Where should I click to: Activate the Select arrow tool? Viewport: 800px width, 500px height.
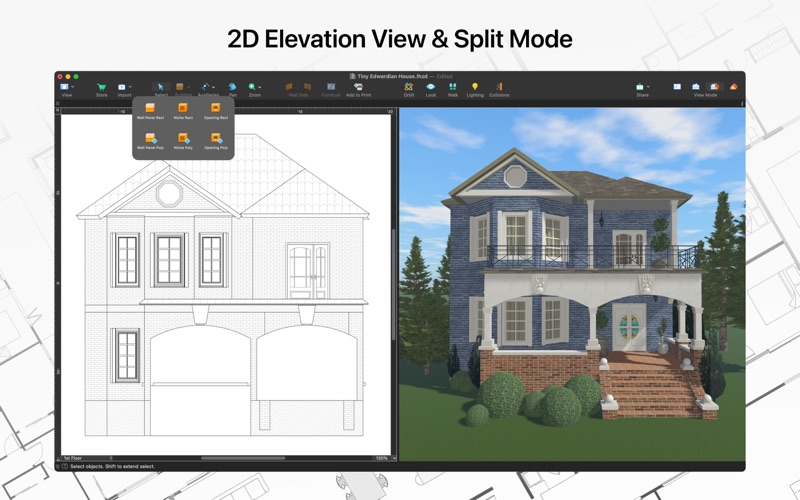161,87
